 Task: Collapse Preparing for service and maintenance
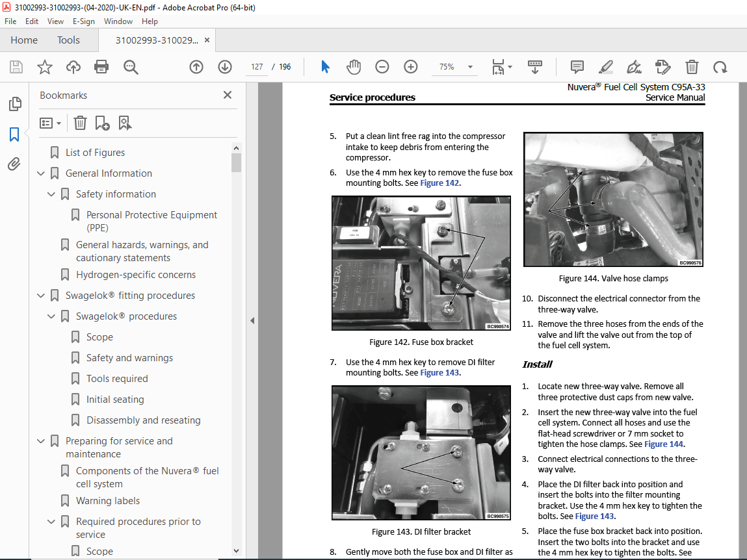(40, 441)
